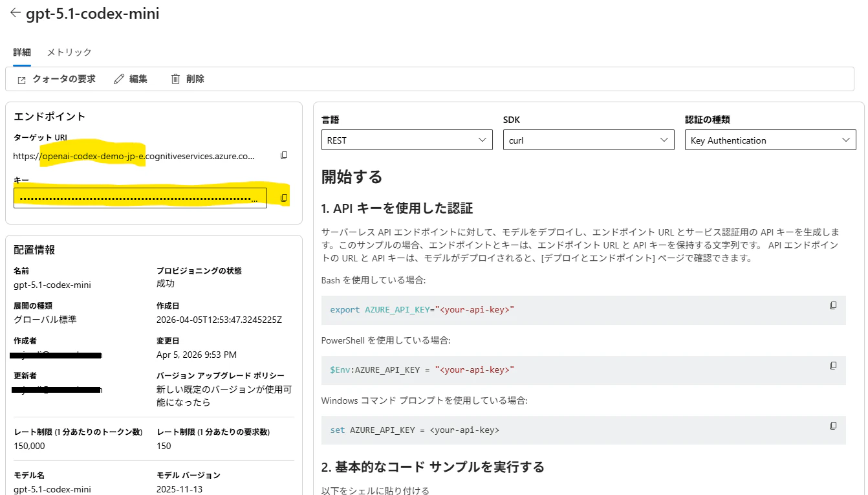Click the 開始する heading

(x=352, y=177)
